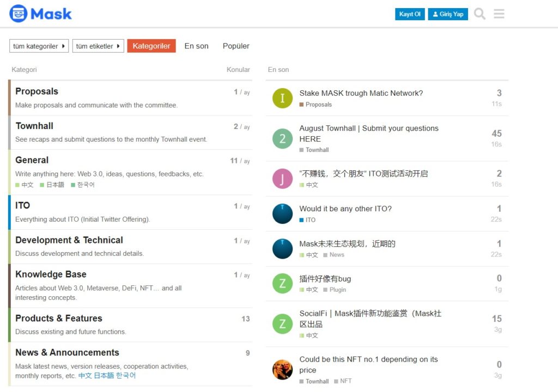Click reply count 45 on August Townhall

(497, 133)
